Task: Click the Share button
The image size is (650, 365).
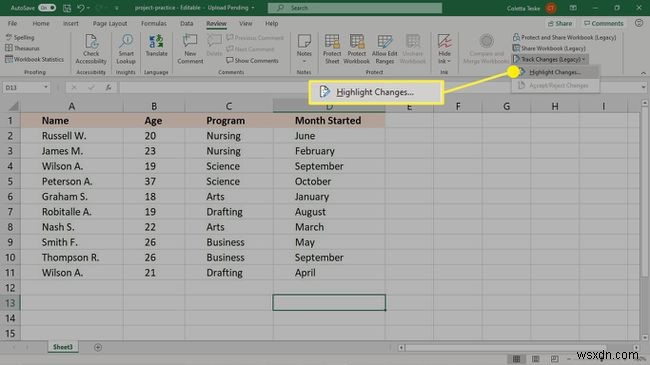Action: click(560, 24)
